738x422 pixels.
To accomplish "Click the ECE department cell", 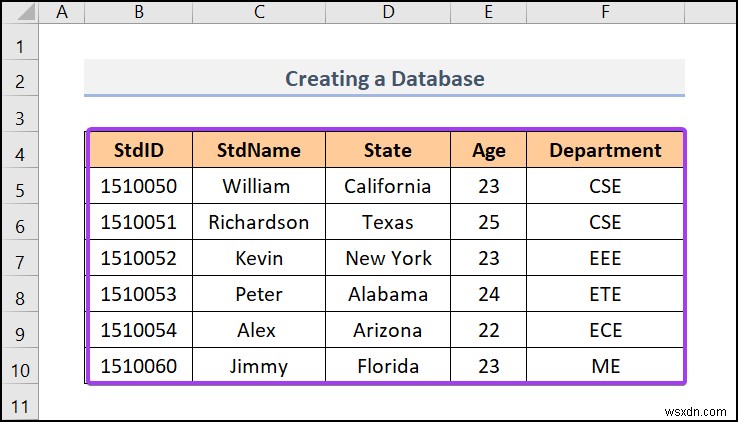I will pyautogui.click(x=605, y=330).
